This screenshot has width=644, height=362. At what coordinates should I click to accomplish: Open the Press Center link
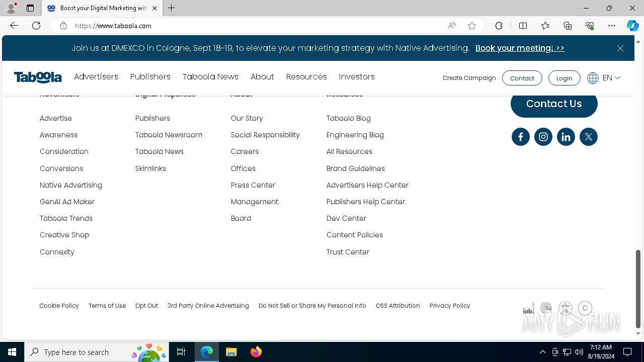(253, 185)
